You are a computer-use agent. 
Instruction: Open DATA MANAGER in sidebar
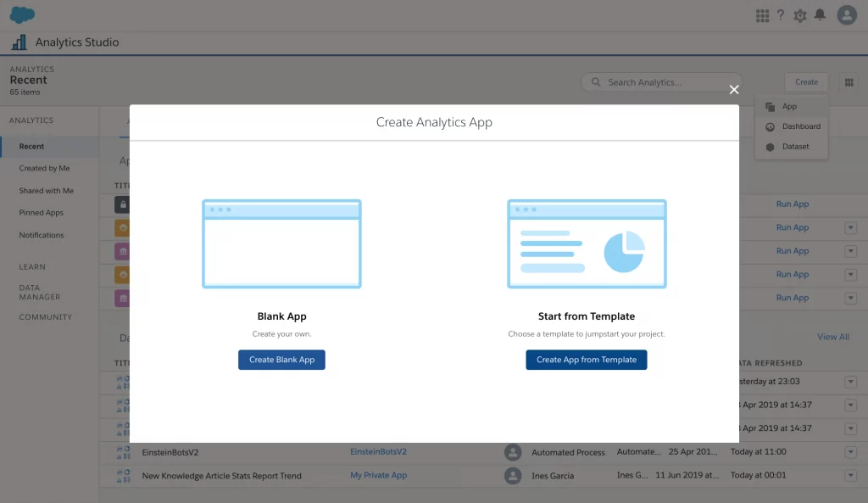pyautogui.click(x=39, y=293)
